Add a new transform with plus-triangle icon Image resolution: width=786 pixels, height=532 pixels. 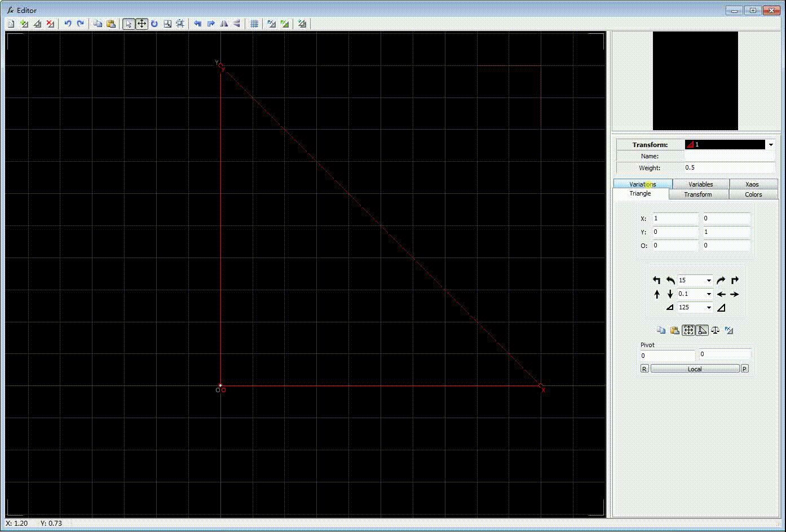[x=24, y=24]
